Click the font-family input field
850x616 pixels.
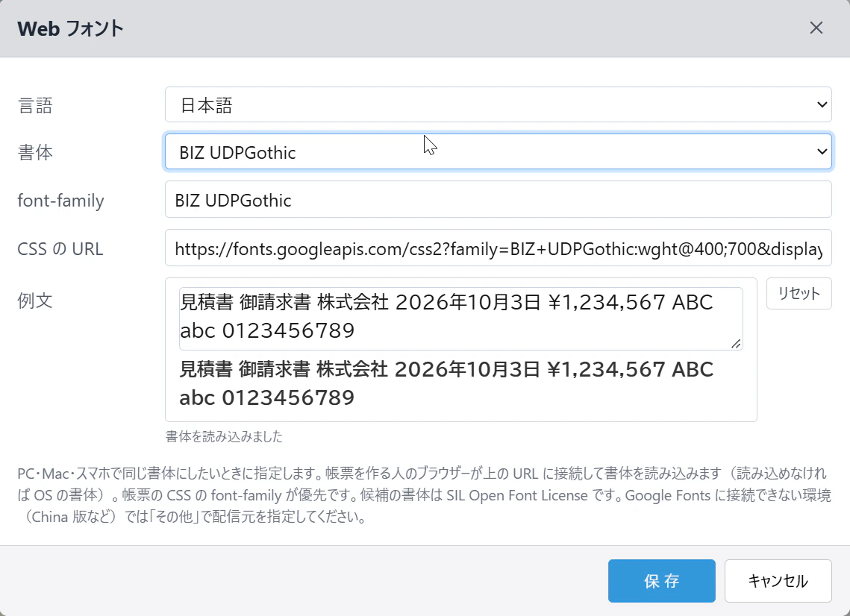(x=499, y=200)
